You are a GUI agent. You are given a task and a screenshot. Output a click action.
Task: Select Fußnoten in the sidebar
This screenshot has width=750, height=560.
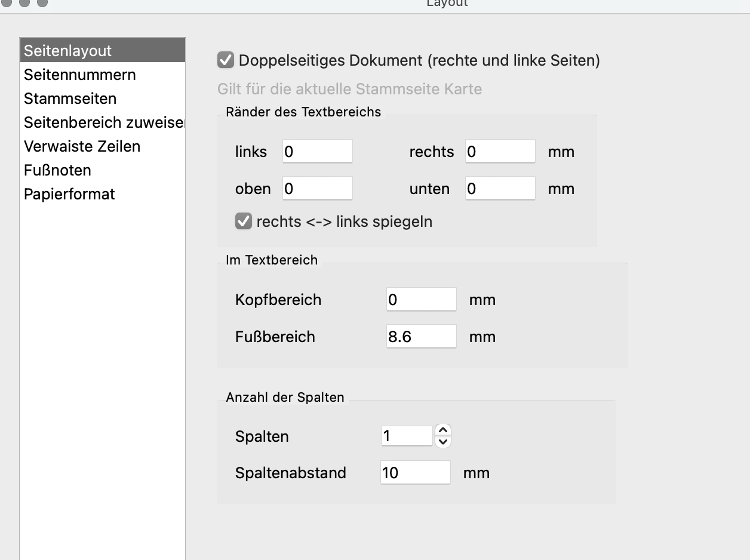(58, 170)
